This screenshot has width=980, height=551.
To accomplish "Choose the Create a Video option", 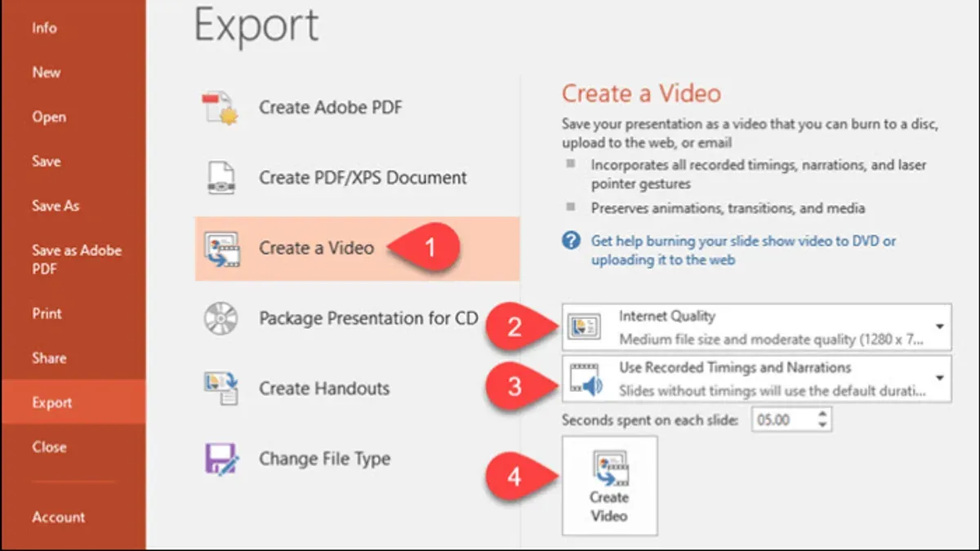I will click(357, 248).
